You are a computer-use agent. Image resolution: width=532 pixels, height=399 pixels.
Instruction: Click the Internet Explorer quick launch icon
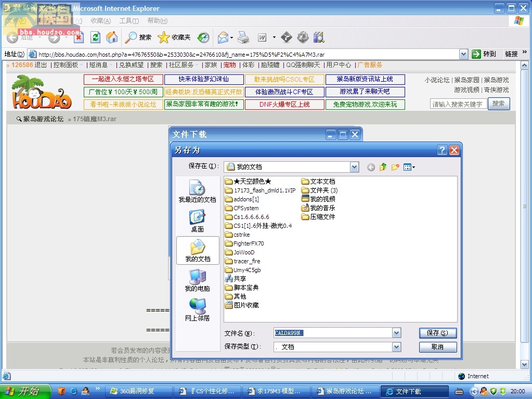pos(73,391)
